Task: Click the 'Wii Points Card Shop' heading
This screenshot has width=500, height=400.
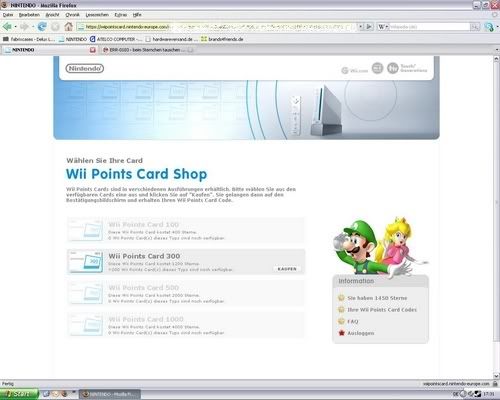Action: 136,174
